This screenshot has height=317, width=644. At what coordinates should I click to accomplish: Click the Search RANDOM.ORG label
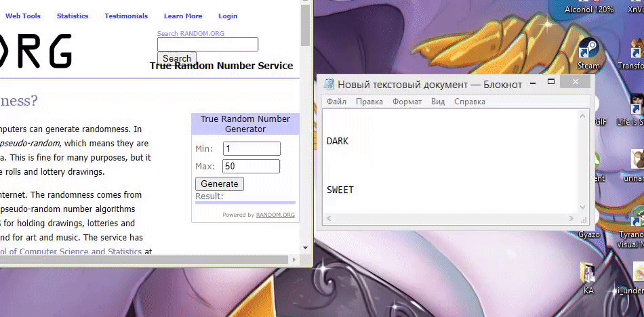(190, 33)
